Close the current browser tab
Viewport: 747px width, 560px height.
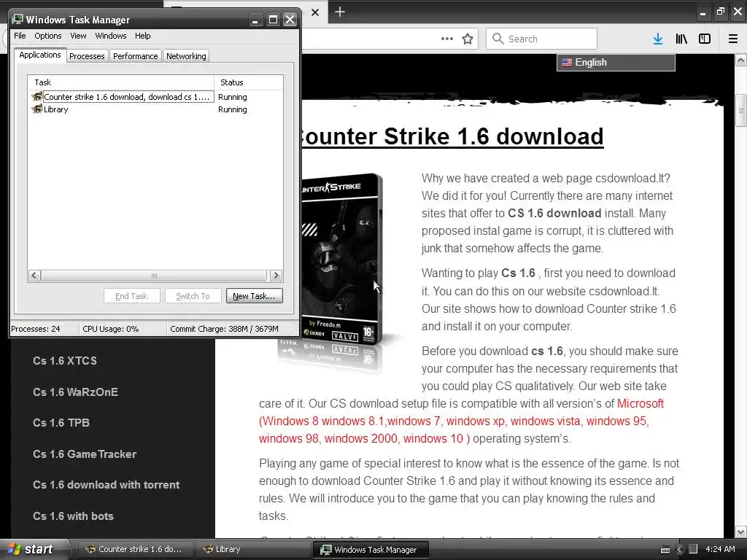(315, 12)
